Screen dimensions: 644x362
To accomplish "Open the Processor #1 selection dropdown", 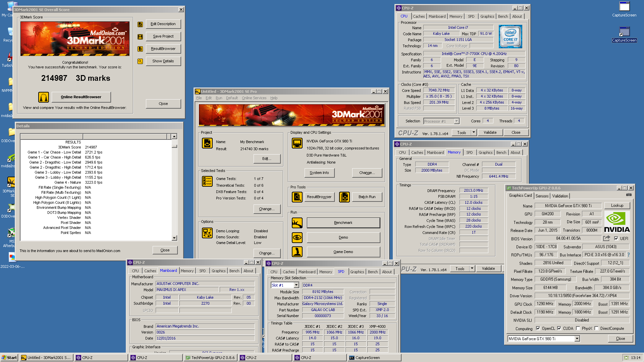I will [x=457, y=121].
